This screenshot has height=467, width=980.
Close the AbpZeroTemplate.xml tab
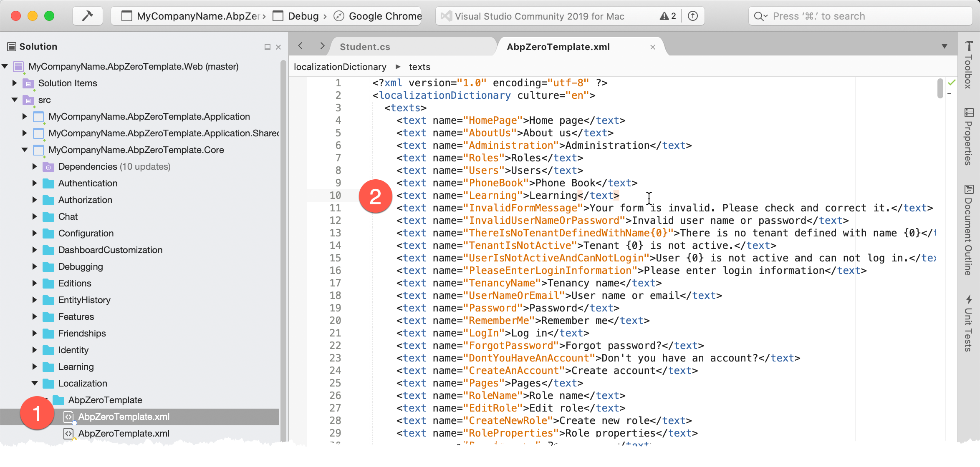(653, 47)
